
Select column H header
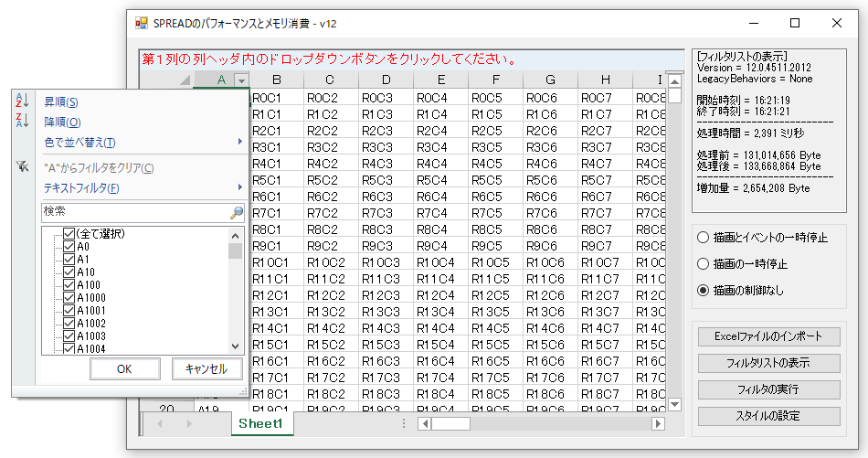click(605, 80)
